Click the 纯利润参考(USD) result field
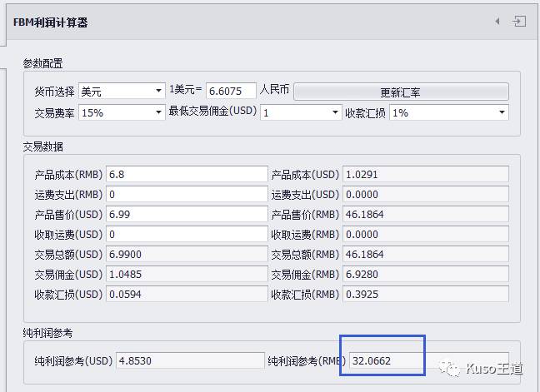 click(190, 361)
